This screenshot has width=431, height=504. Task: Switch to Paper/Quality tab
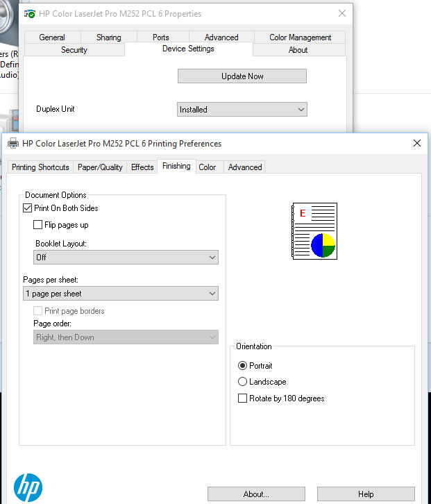pyautogui.click(x=100, y=167)
